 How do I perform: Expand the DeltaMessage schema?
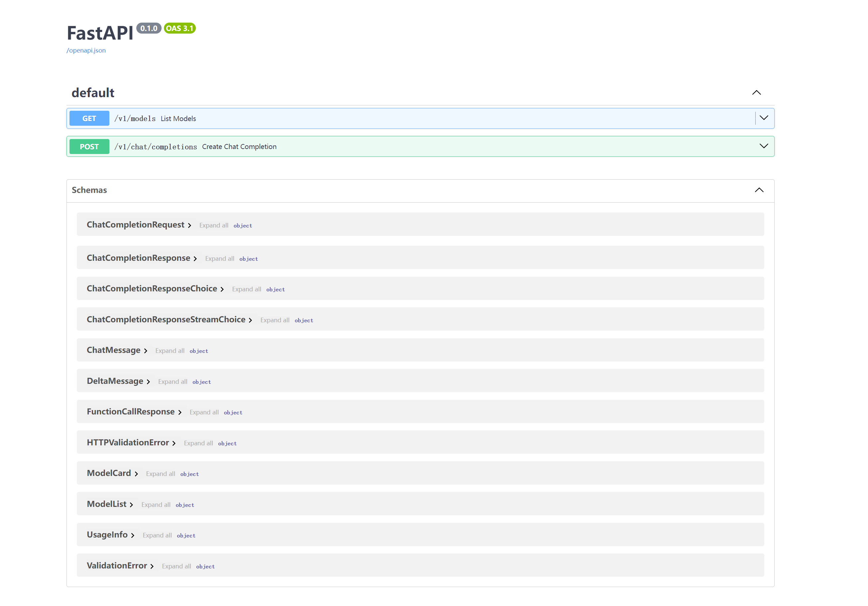click(x=118, y=381)
